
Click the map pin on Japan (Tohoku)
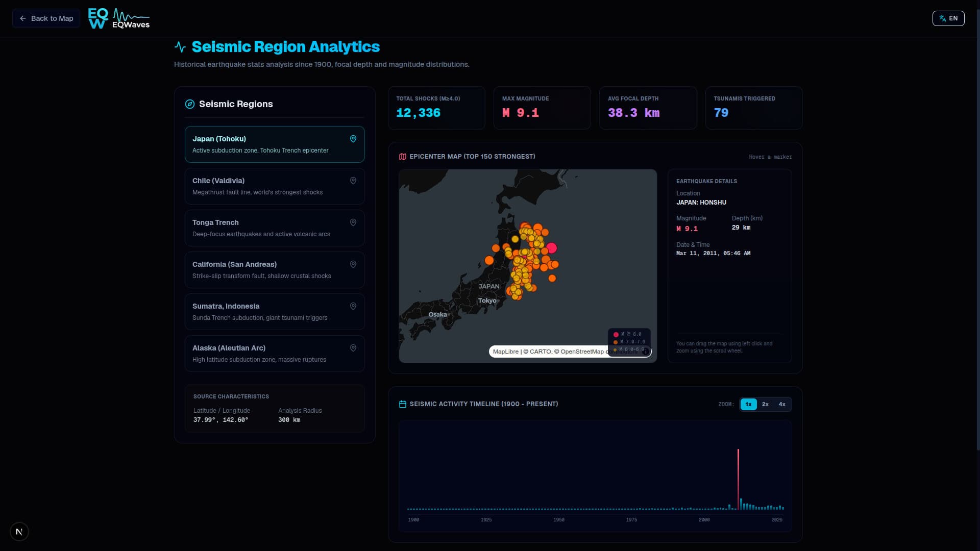[x=353, y=139]
